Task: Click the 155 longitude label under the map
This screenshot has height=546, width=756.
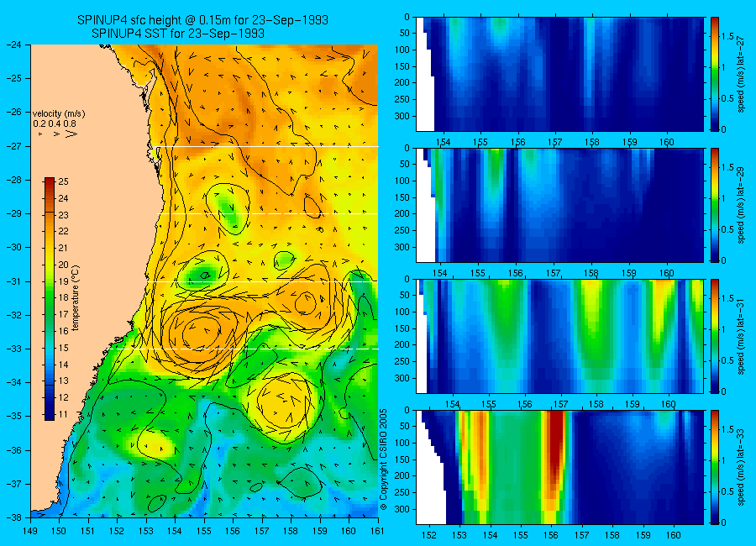Action: (x=204, y=531)
